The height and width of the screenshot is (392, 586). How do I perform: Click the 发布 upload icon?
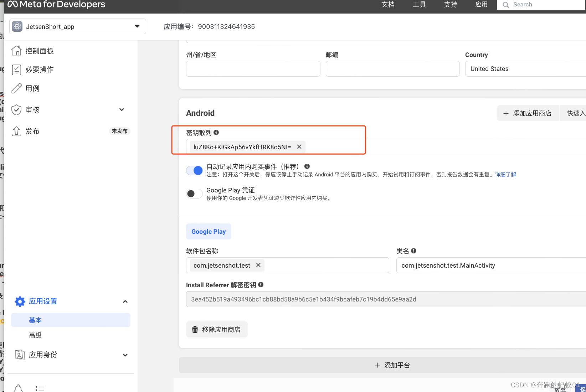16,131
